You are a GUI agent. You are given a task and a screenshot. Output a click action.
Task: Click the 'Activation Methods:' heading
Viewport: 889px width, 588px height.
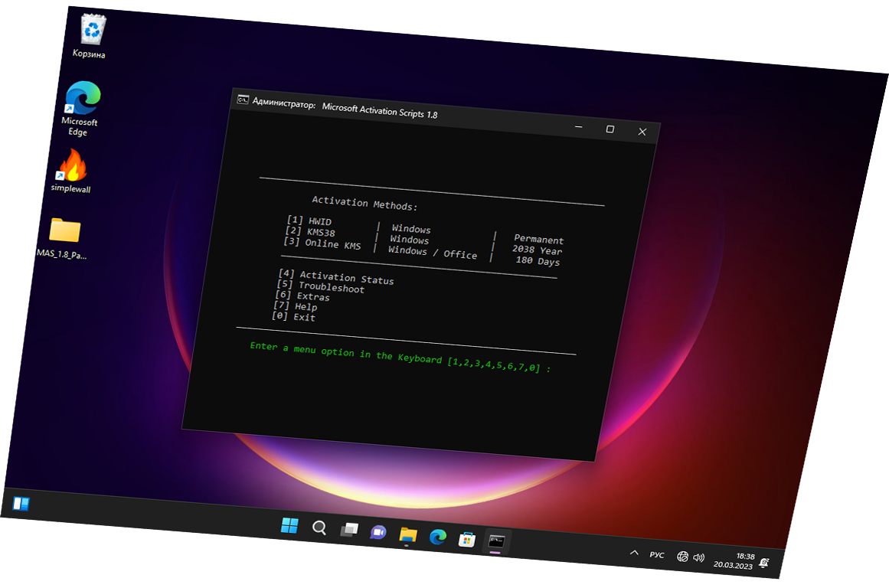pos(364,204)
